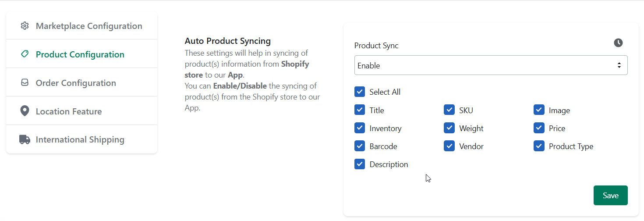Click the International Shipping truck icon
644x221 pixels.
[25, 139]
